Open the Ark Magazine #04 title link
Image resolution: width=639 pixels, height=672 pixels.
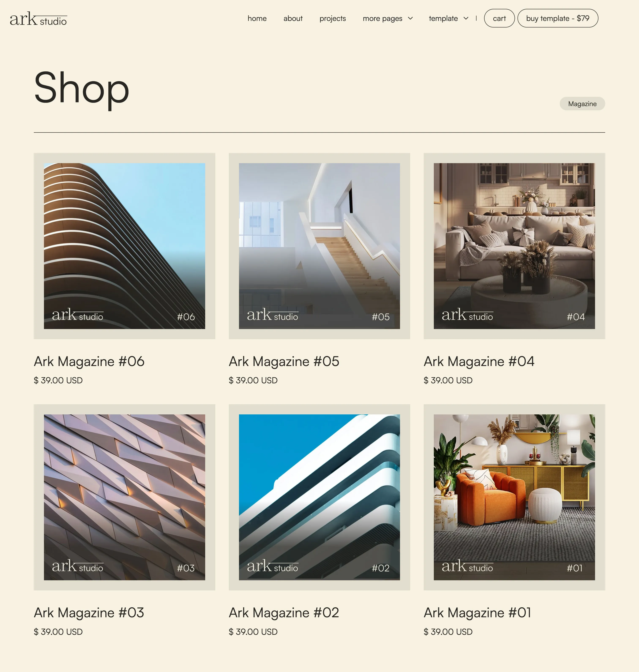(x=479, y=361)
